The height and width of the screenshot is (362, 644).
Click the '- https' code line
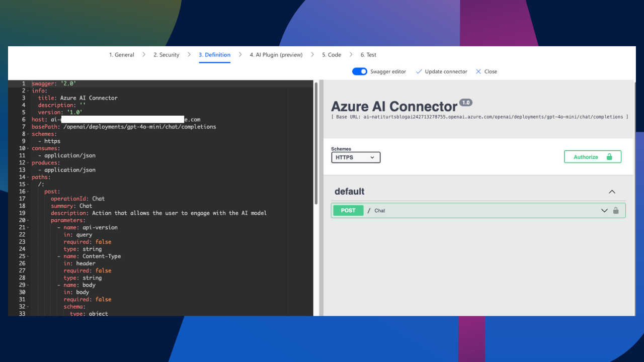tap(49, 141)
